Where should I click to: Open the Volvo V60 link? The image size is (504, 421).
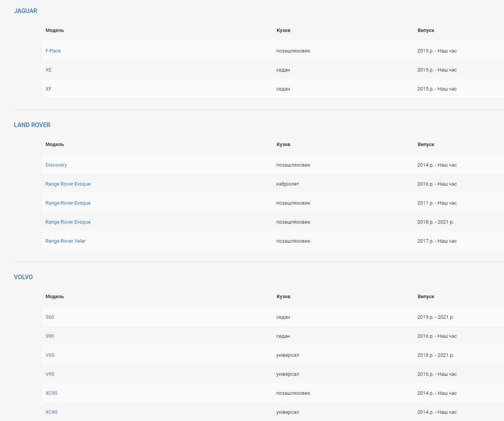point(50,355)
